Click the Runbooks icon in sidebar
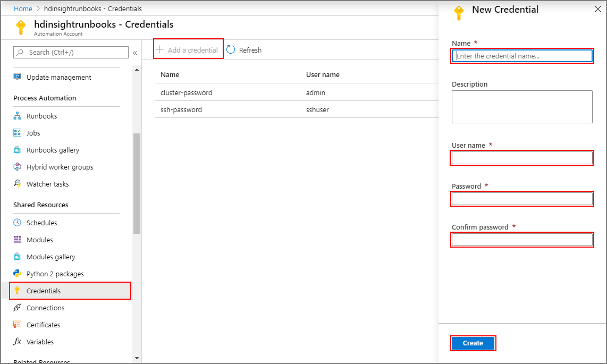607x364 pixels. point(17,116)
